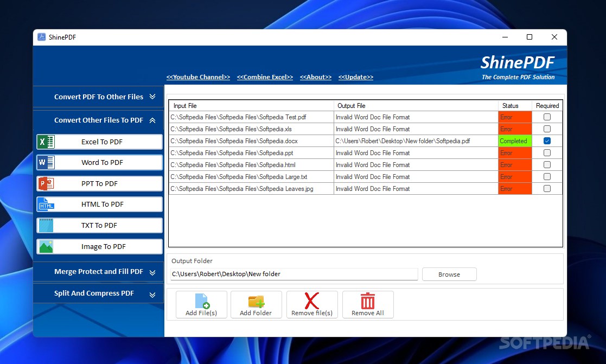Click the Excel icon beside Excel To PDF
This screenshot has width=606, height=364.
click(46, 142)
